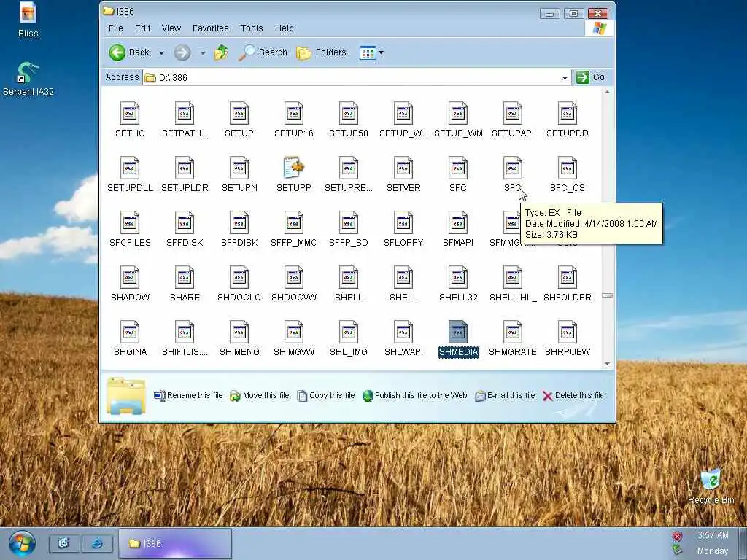Select the SFFP_SD file icon
This screenshot has height=560, width=747.
click(x=348, y=223)
